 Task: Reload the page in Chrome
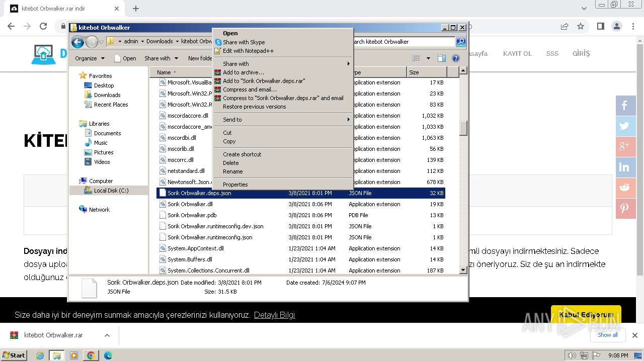pos(43,26)
